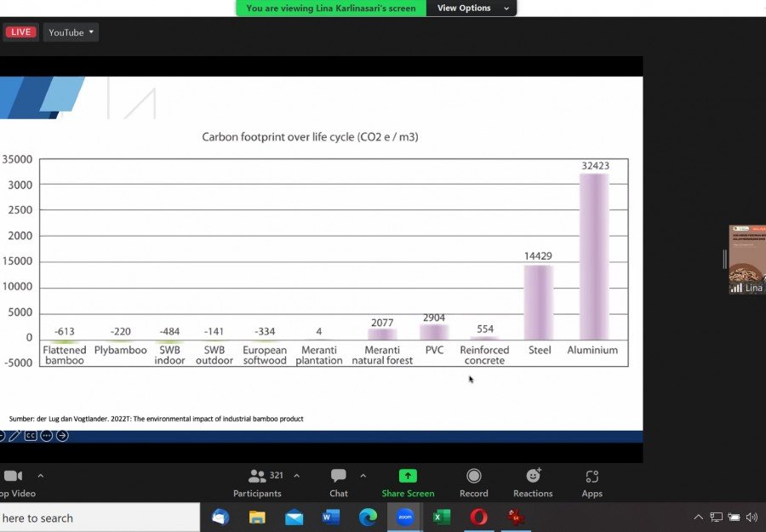Open Thunderbird from the taskbar

pos(220,517)
